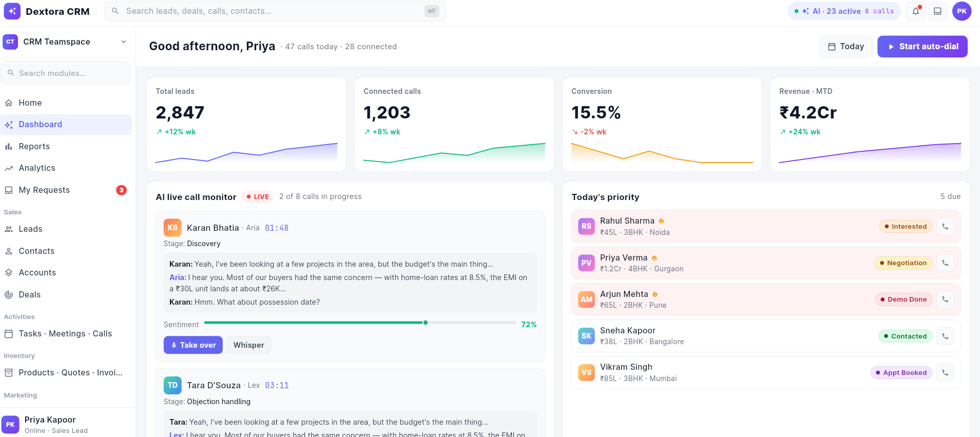
Task: Call Vikram Singh with phone icon
Action: pyautogui.click(x=945, y=372)
